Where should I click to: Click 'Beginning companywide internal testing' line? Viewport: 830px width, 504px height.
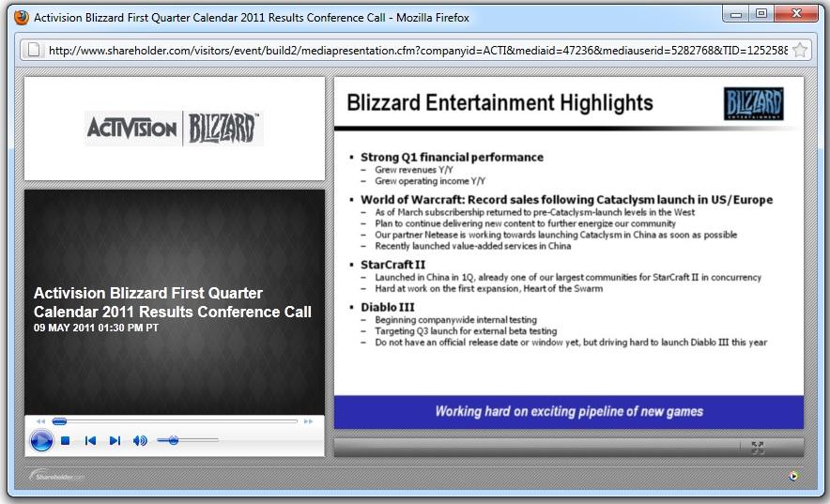coord(455,320)
